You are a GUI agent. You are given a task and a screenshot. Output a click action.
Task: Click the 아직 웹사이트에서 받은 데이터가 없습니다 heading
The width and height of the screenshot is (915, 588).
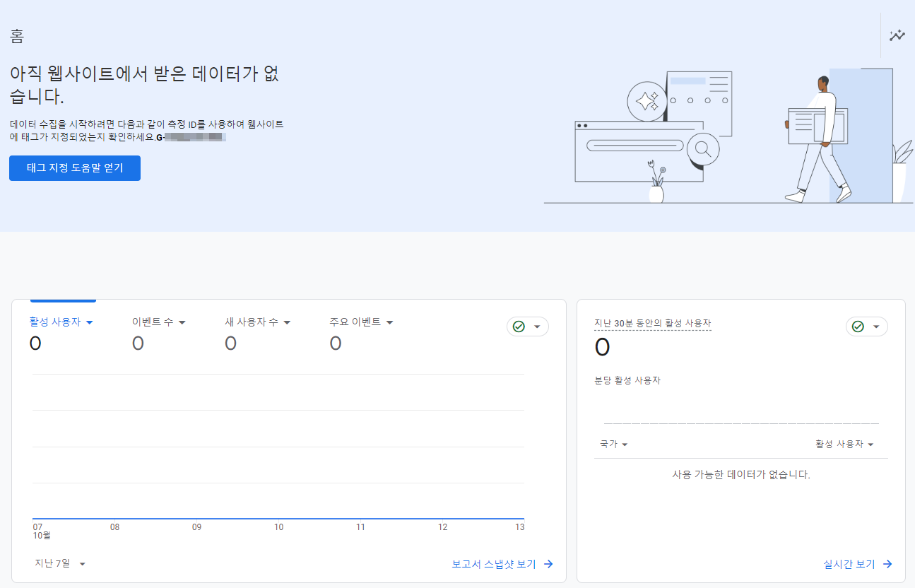[x=145, y=84]
